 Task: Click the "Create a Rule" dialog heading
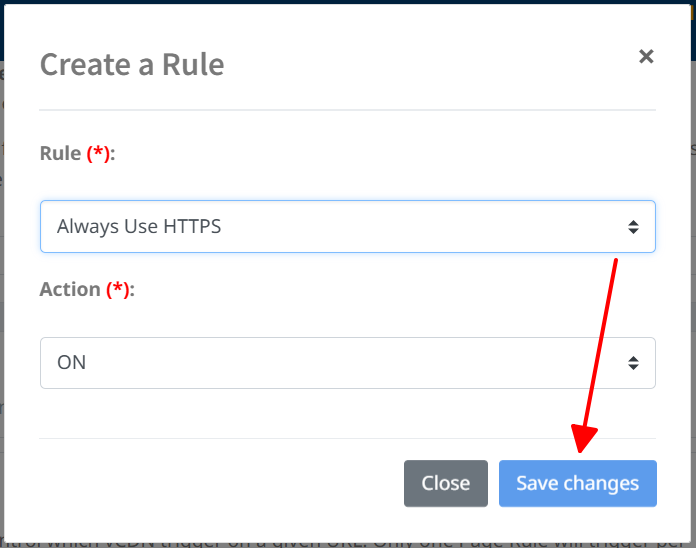[x=132, y=65]
